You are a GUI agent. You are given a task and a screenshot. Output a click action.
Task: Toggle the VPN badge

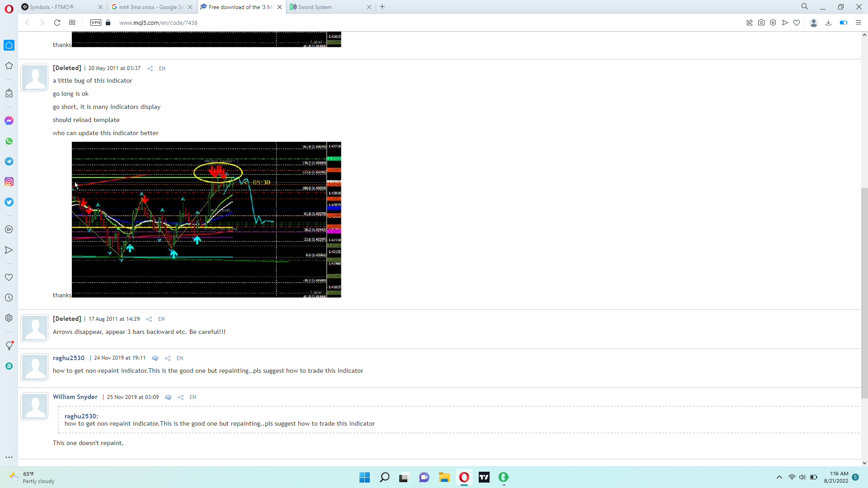point(95,23)
